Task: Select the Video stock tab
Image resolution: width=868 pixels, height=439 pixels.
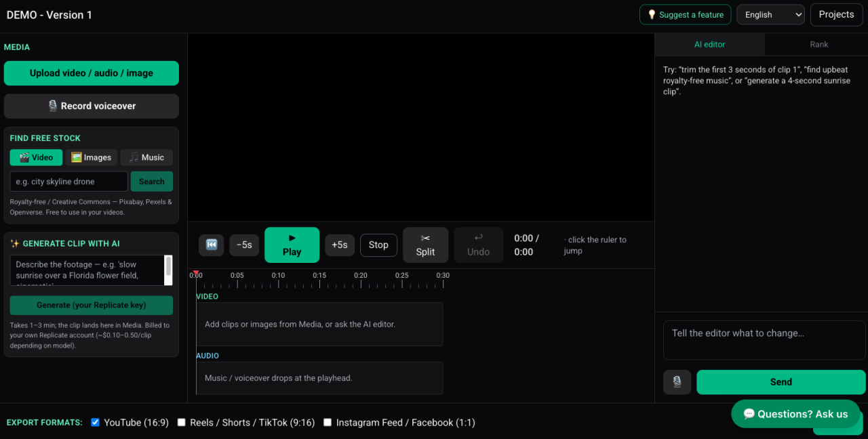Action: point(36,157)
